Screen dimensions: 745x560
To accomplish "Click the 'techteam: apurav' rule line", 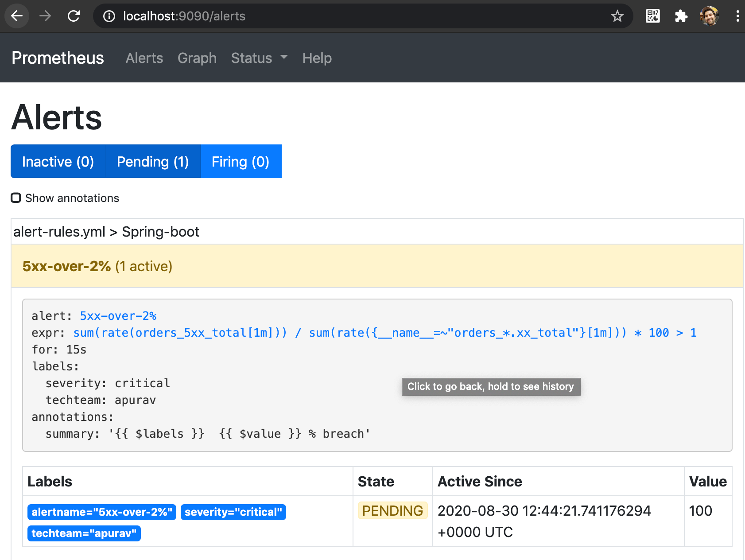I will [x=101, y=400].
